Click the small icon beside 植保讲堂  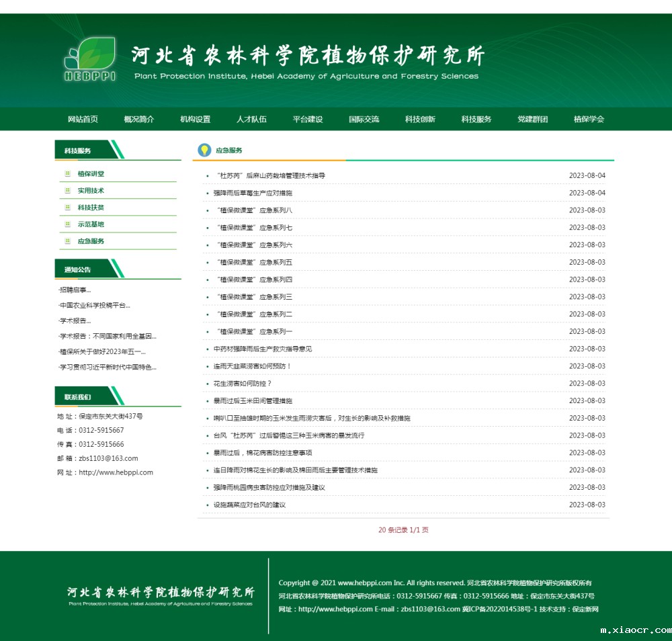[67, 174]
